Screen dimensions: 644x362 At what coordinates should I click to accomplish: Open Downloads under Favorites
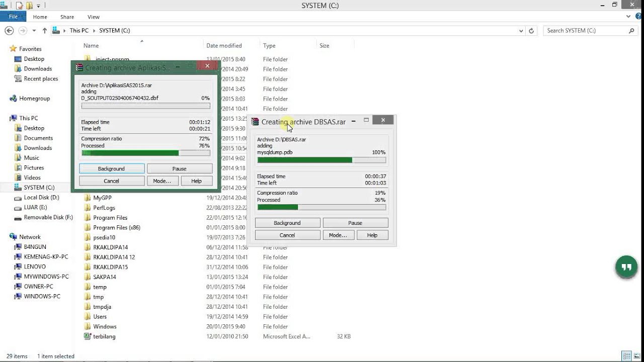click(x=38, y=69)
